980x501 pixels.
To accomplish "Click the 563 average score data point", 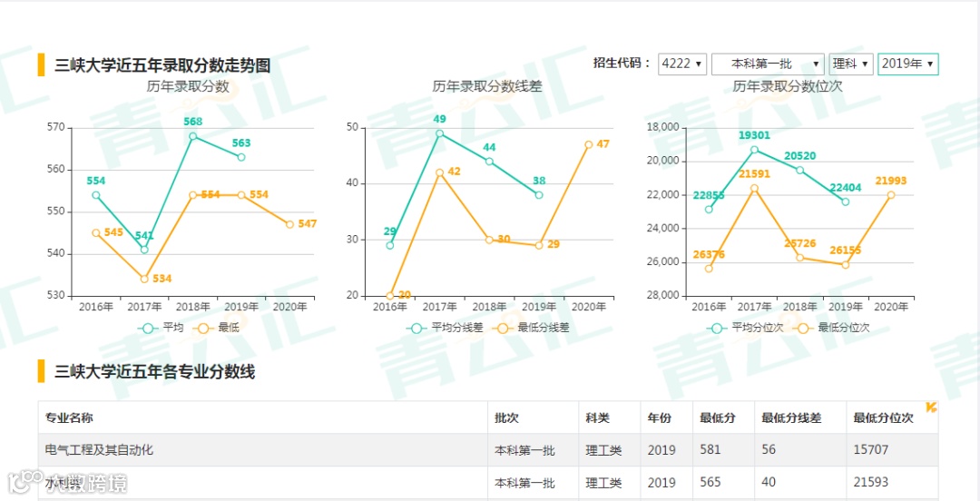I will [x=241, y=157].
